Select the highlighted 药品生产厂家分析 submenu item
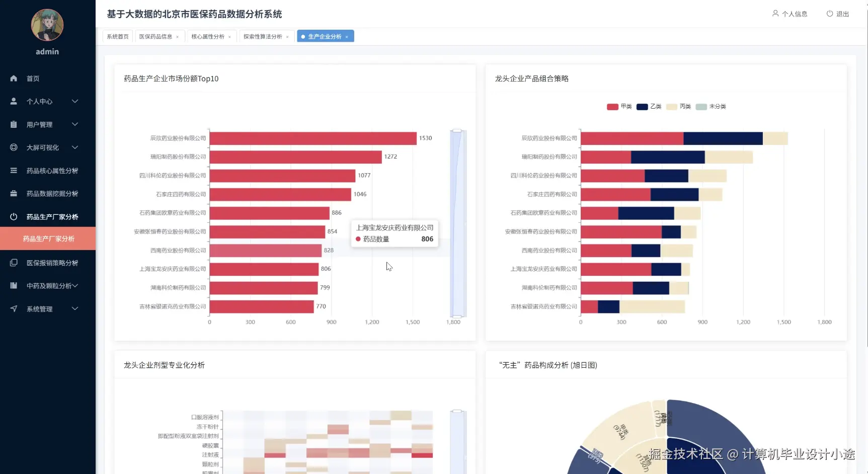Image resolution: width=868 pixels, height=474 pixels. 48,239
